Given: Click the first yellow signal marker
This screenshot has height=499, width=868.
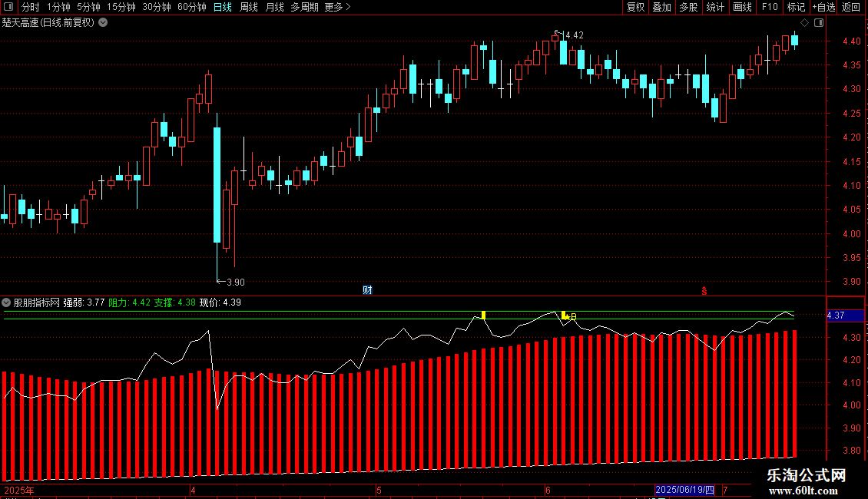Looking at the screenshot, I should 483,316.
